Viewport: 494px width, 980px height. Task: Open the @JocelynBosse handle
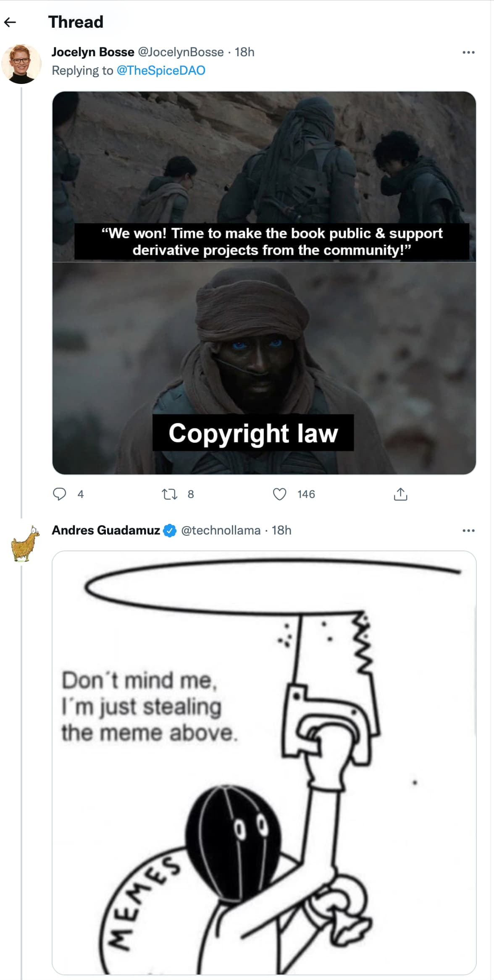point(181,52)
